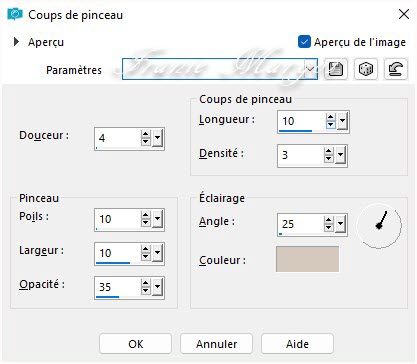Open the Paramètres presets dropdown
The image size is (417, 364).
pyautogui.click(x=310, y=69)
